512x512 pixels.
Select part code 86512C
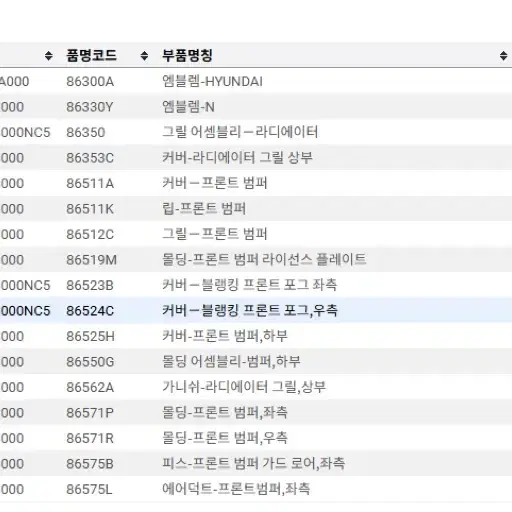pos(90,234)
